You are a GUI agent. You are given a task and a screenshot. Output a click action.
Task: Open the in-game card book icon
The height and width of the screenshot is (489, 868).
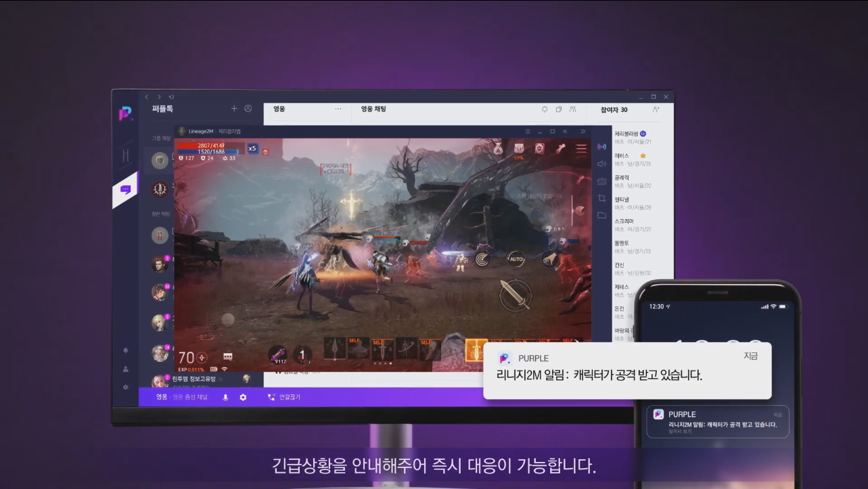(x=540, y=148)
